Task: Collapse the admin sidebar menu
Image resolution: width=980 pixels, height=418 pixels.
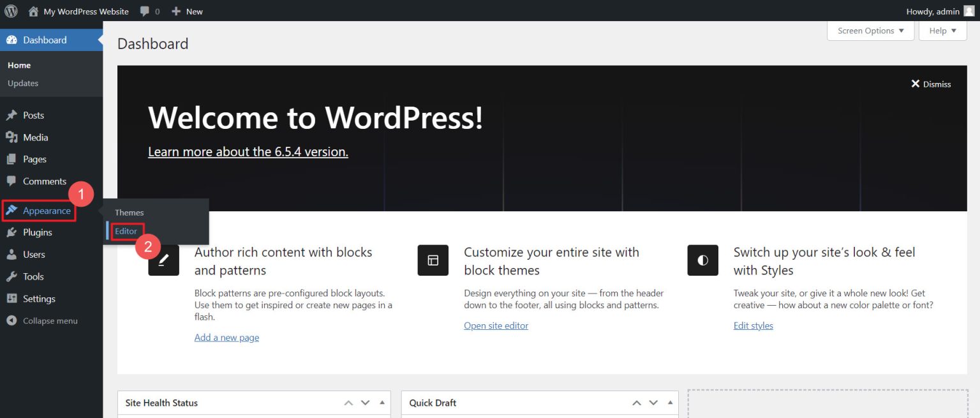Action: pos(13,320)
